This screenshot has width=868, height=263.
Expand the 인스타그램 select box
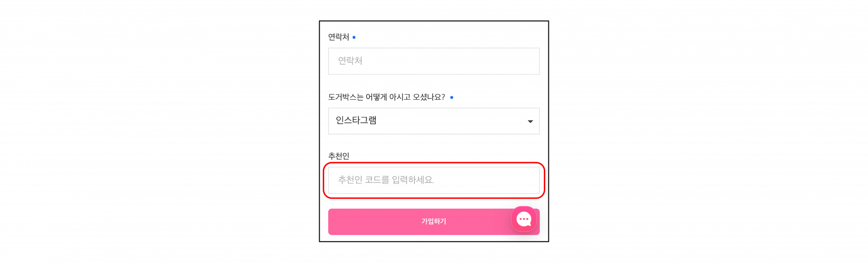[434, 121]
